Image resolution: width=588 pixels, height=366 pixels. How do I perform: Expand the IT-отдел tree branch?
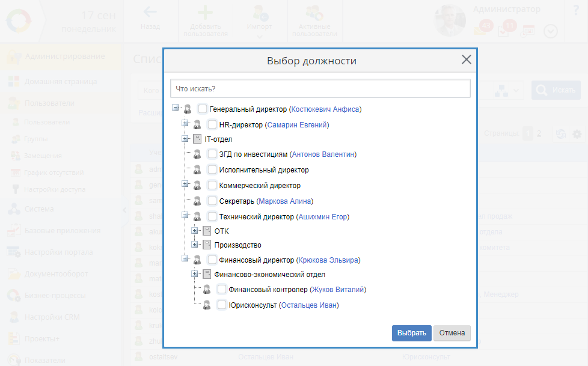(185, 139)
